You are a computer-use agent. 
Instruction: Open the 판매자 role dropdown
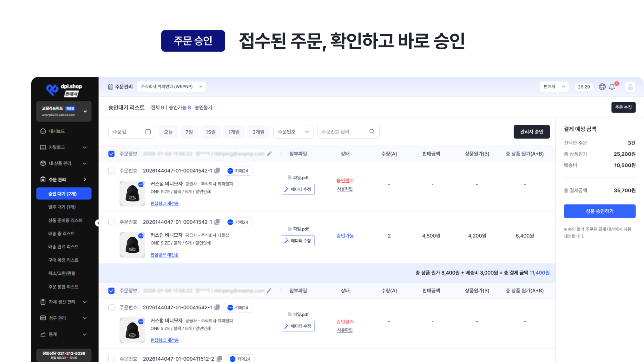click(554, 86)
